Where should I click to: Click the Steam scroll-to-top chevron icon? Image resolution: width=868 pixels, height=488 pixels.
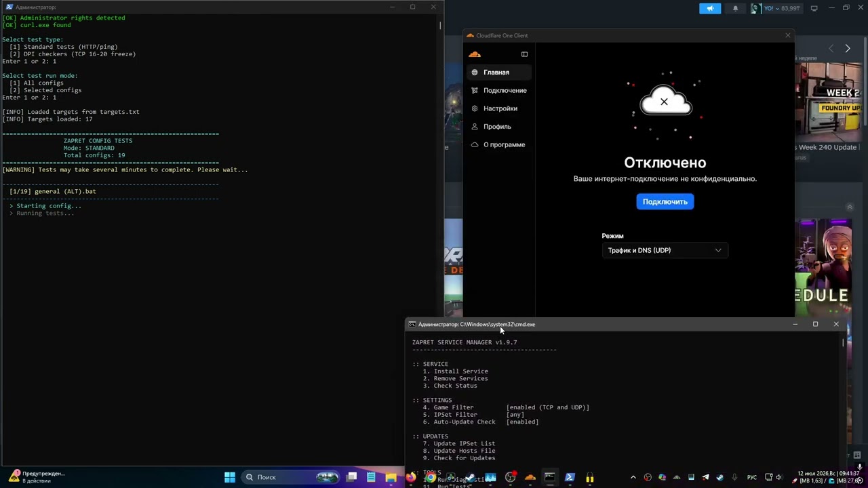[850, 207]
